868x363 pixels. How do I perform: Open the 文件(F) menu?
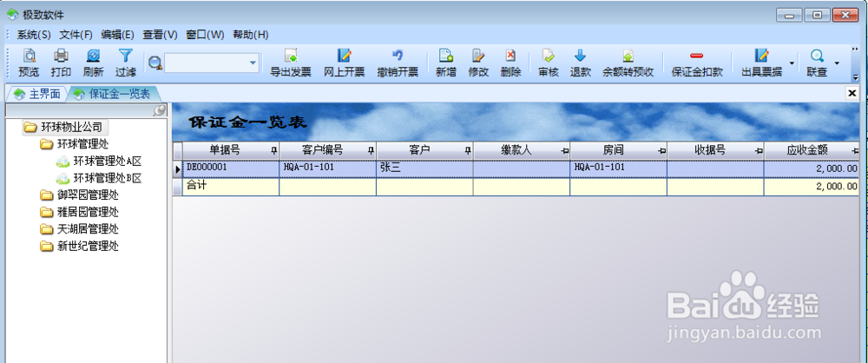76,35
